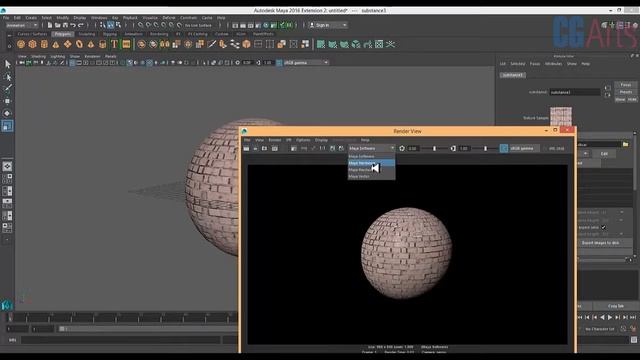
Task: Click the MEL command line input field
Action: (x=121, y=340)
